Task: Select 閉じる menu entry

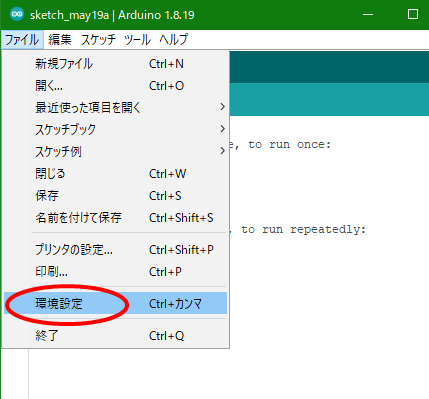Action: coord(115,173)
